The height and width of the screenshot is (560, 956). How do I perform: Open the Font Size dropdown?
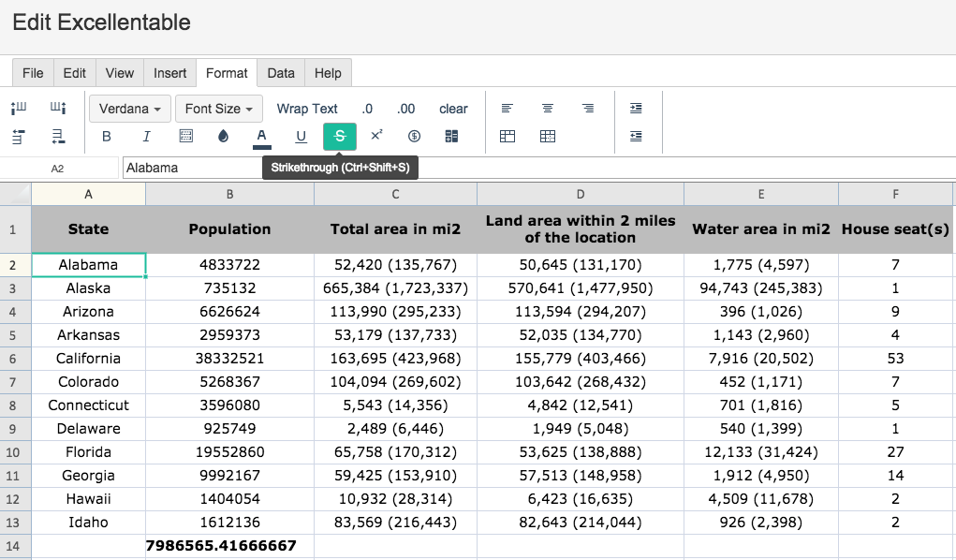(x=219, y=109)
